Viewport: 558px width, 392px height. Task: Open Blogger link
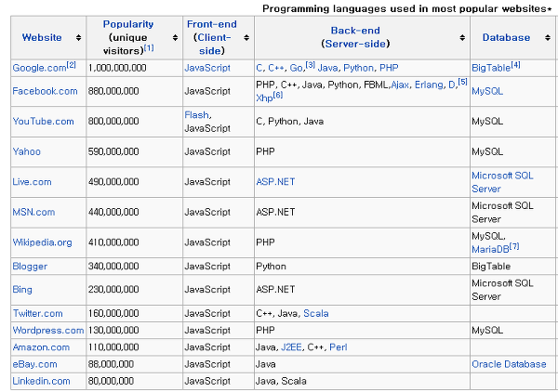click(30, 267)
